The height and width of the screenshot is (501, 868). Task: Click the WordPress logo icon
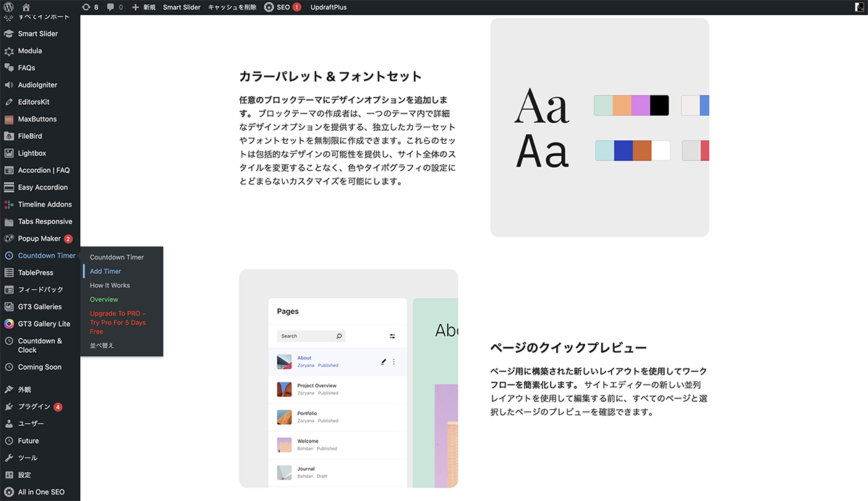coord(9,7)
